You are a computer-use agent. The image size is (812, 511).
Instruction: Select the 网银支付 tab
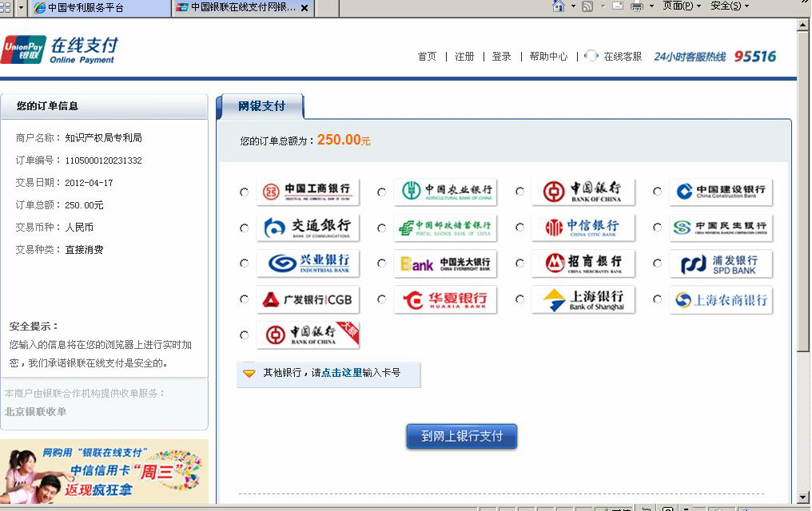(261, 106)
